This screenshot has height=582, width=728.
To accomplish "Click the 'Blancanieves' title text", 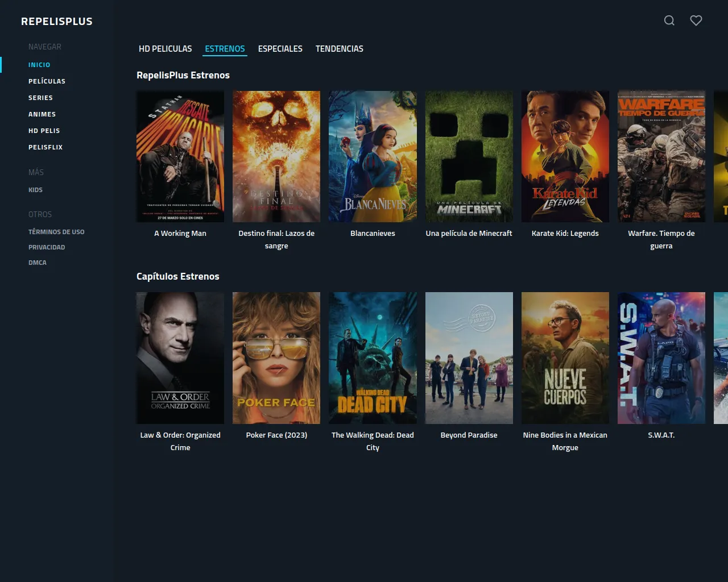I will click(x=373, y=234).
